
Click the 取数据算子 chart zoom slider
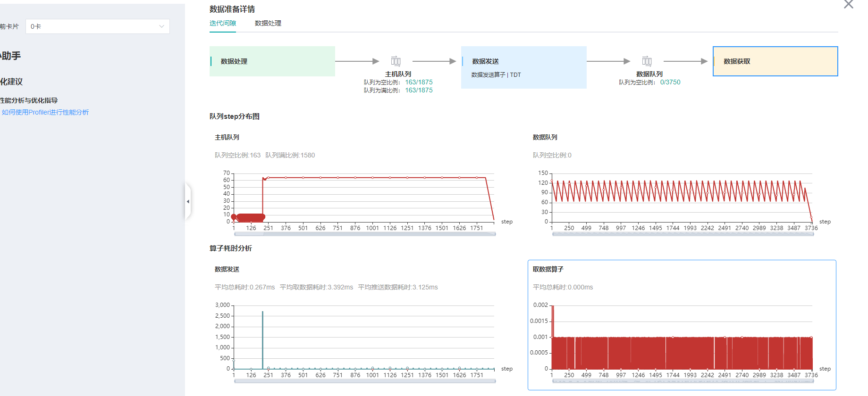pyautogui.click(x=683, y=381)
